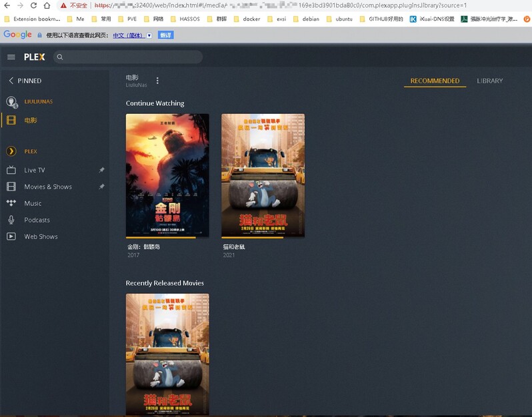This screenshot has height=417, width=532.
Task: Open 猫和老鼠 poster under Recently Released Movies
Action: point(167,354)
